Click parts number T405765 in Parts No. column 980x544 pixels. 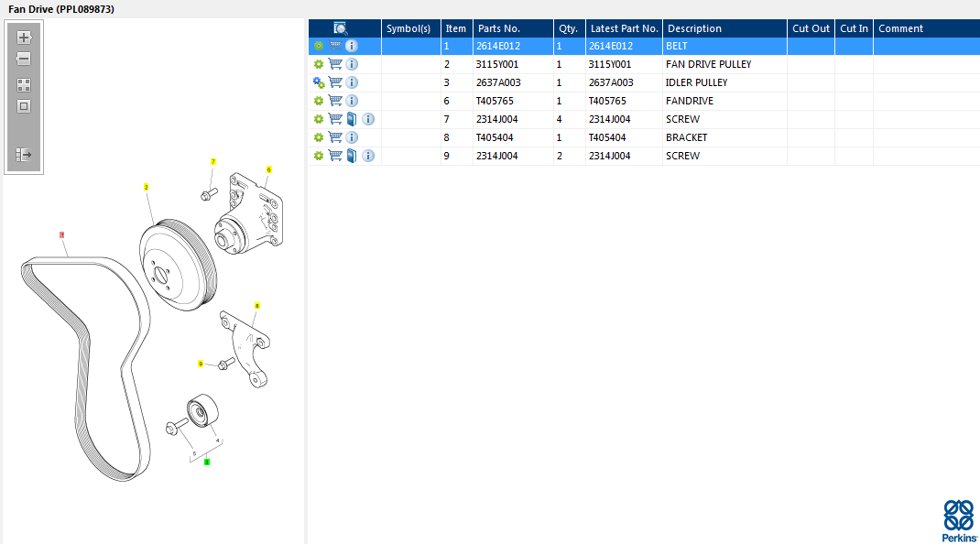[x=495, y=101]
